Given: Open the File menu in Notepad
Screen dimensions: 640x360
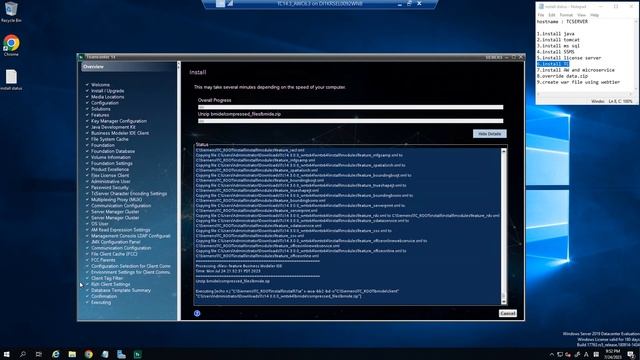Looking at the screenshot, I should tap(541, 15).
